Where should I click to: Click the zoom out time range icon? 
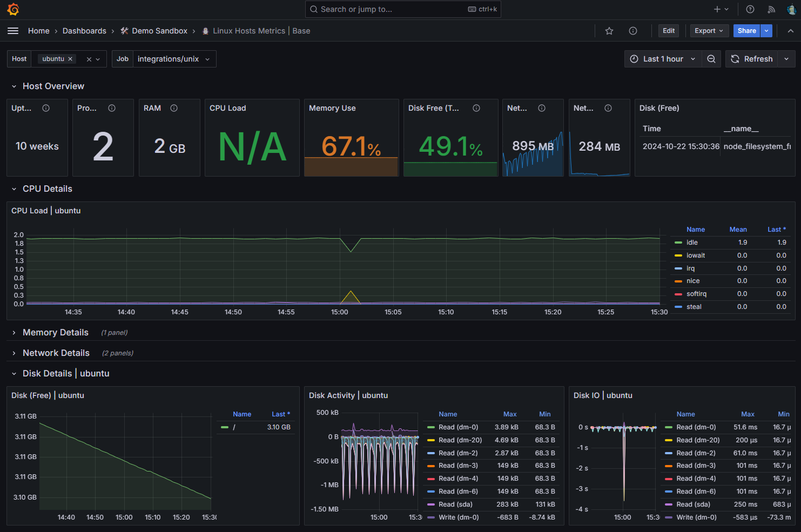[711, 59]
